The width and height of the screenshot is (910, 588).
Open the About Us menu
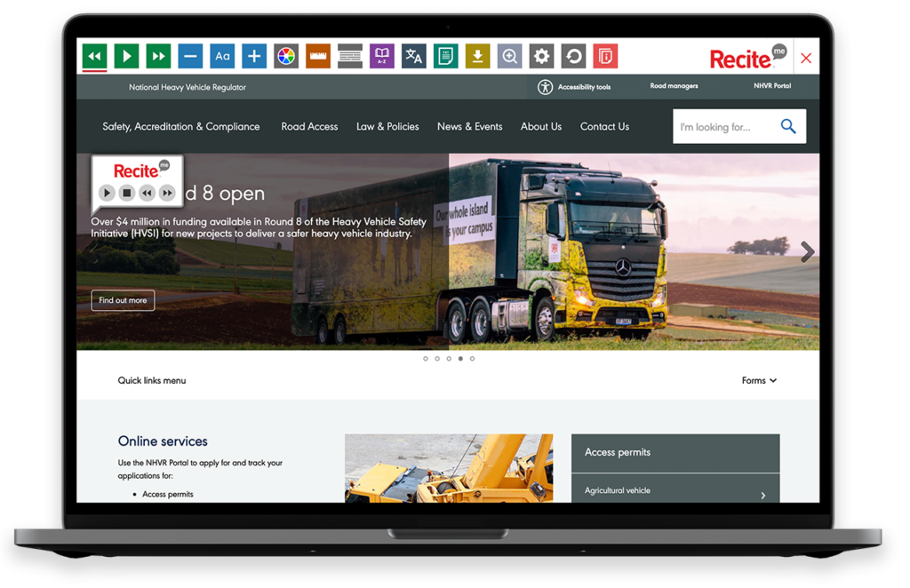tap(541, 126)
